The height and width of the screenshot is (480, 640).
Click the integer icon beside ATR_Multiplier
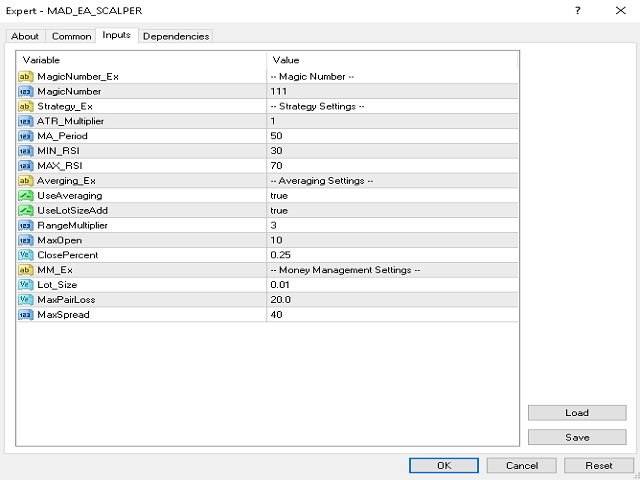click(x=26, y=121)
